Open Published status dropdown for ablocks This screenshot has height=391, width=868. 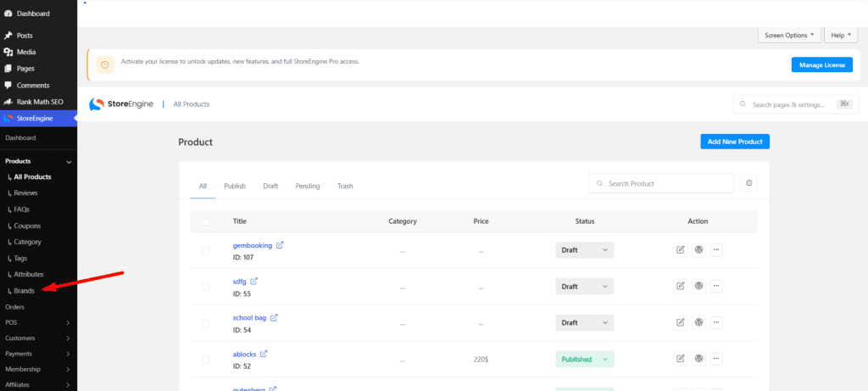pos(585,359)
